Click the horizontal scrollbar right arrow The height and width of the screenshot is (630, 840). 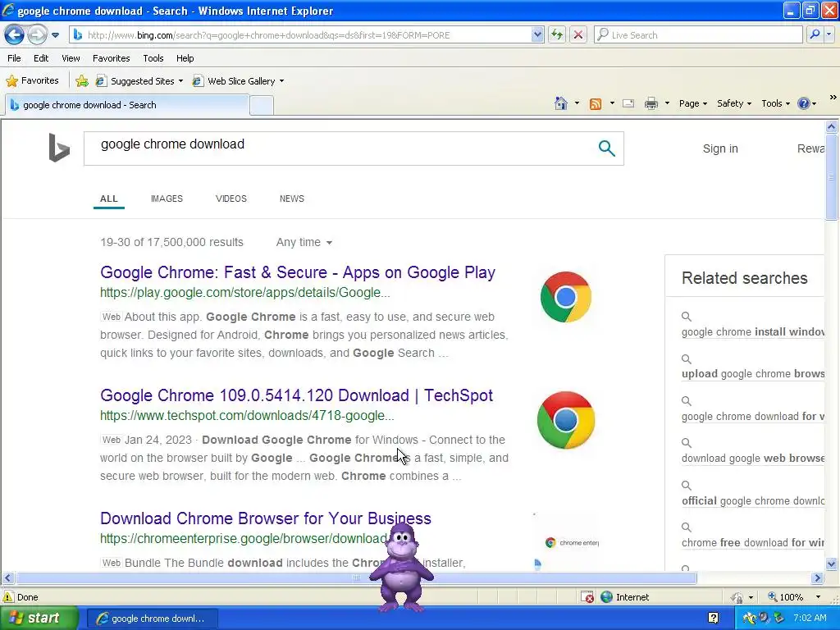(x=817, y=578)
